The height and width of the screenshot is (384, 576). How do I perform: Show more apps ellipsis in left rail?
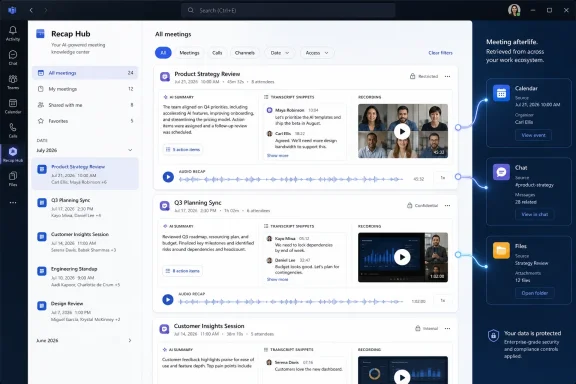(13, 202)
